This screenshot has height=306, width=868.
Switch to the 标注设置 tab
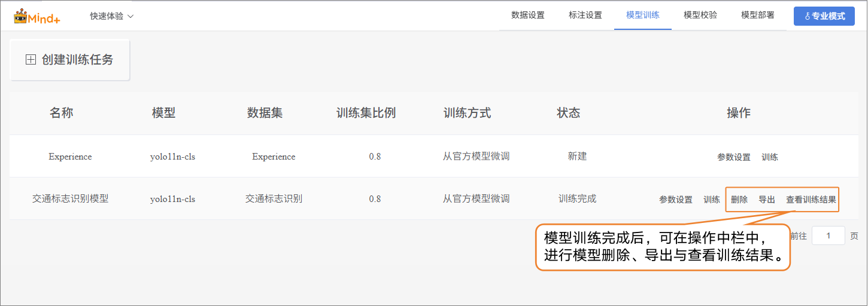(585, 15)
